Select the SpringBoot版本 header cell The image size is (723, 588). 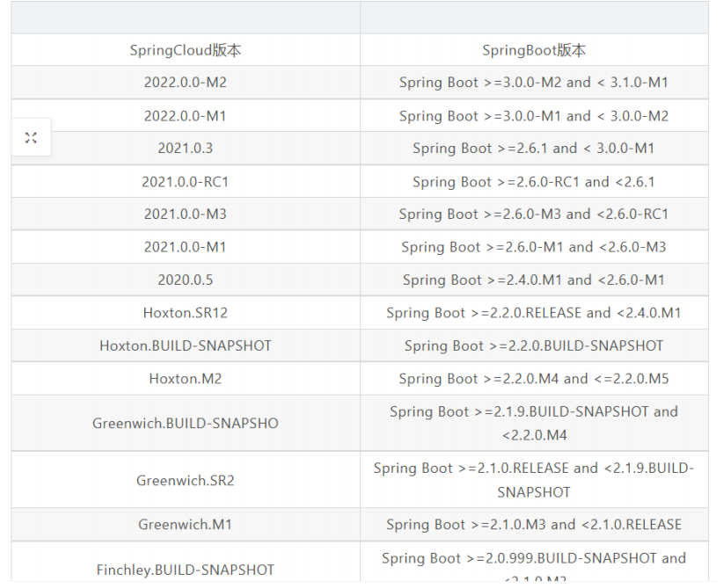point(534,50)
